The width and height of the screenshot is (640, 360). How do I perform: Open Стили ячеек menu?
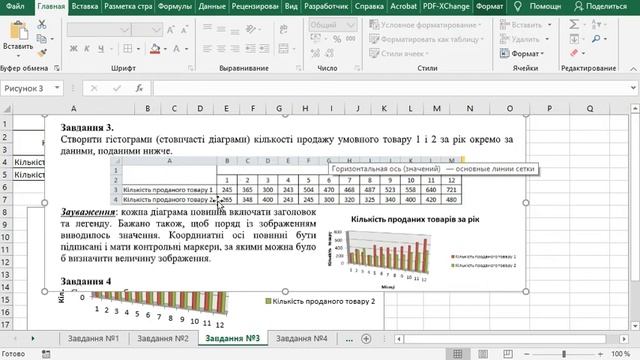pos(398,53)
